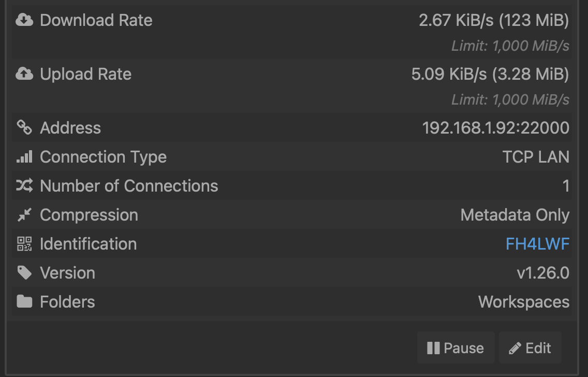Click the Number of Connections shuffle icon
Viewport: 588px width, 377px height.
[x=24, y=186]
